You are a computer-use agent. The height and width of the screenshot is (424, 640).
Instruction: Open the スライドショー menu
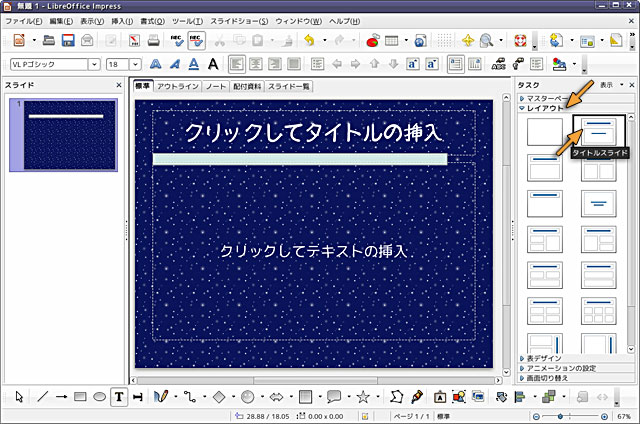pos(238,21)
